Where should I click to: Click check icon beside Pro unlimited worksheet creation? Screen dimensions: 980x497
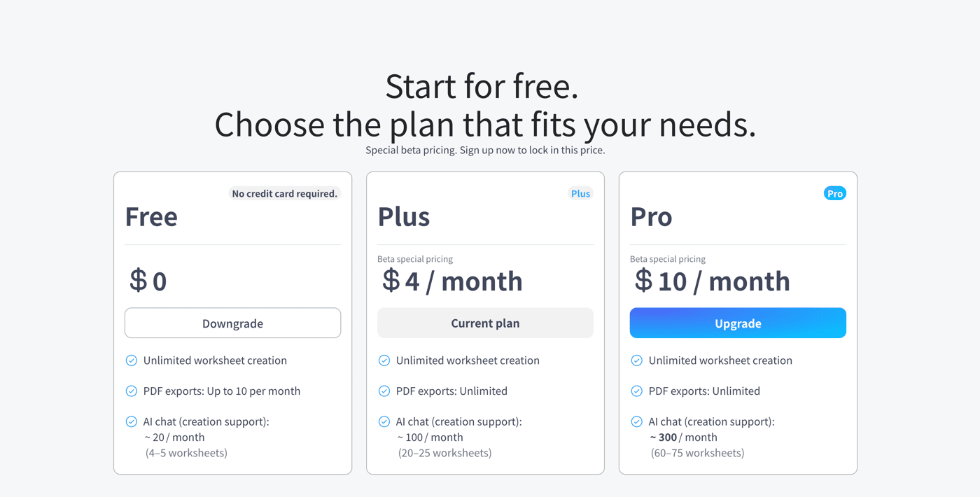(x=636, y=360)
